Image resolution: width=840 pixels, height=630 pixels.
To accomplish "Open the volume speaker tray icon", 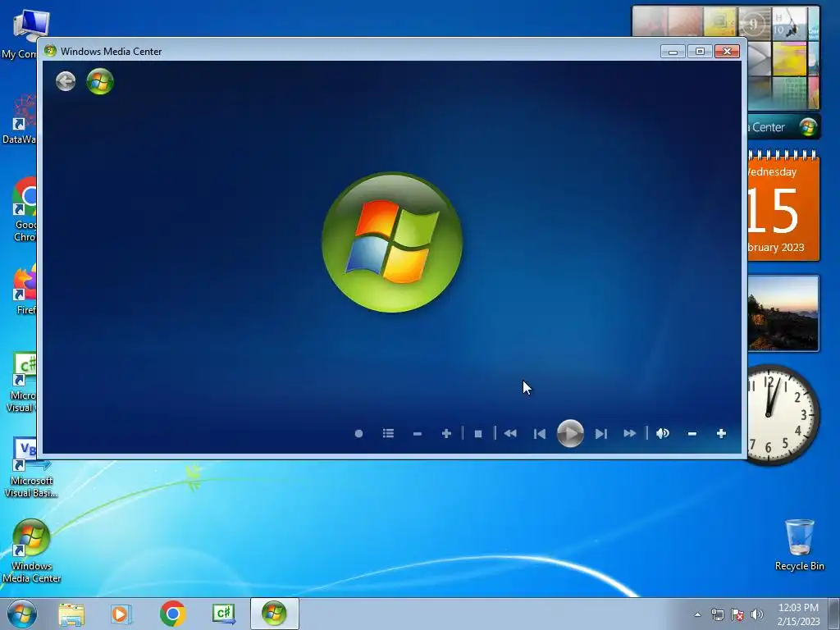I will [757, 614].
